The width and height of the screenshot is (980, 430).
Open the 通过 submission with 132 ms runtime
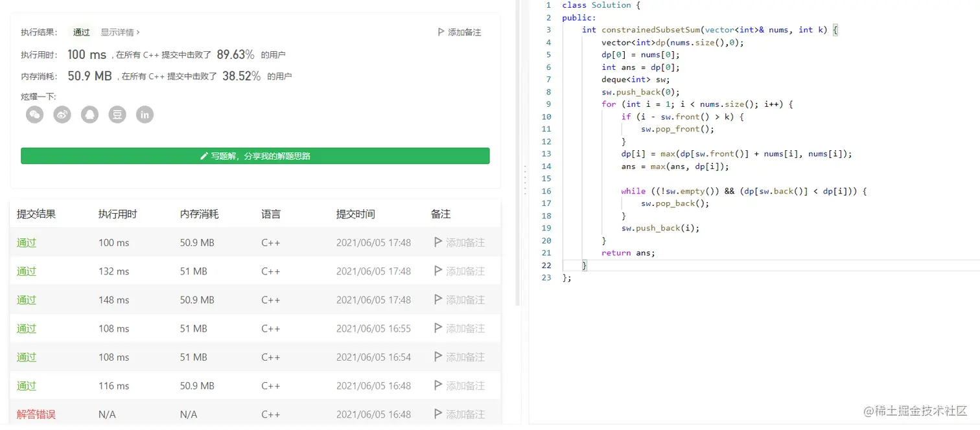[x=27, y=271]
